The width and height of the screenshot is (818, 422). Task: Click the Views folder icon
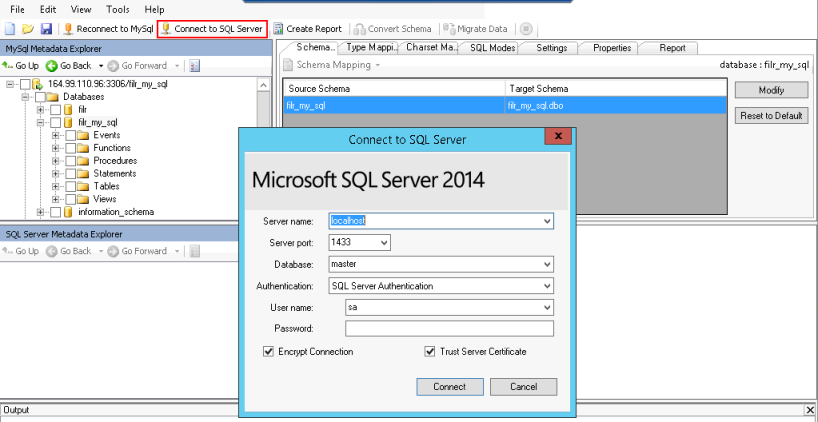coord(83,199)
